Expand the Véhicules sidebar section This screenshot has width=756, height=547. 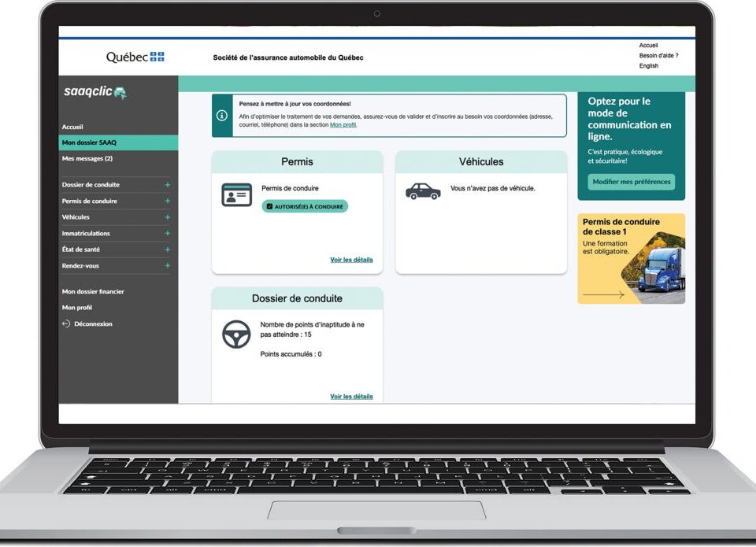[x=167, y=217]
